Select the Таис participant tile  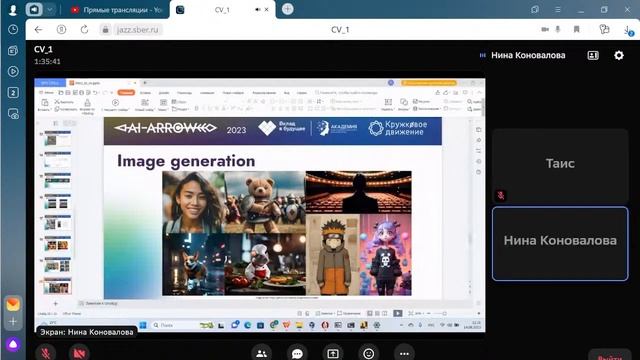click(x=560, y=167)
